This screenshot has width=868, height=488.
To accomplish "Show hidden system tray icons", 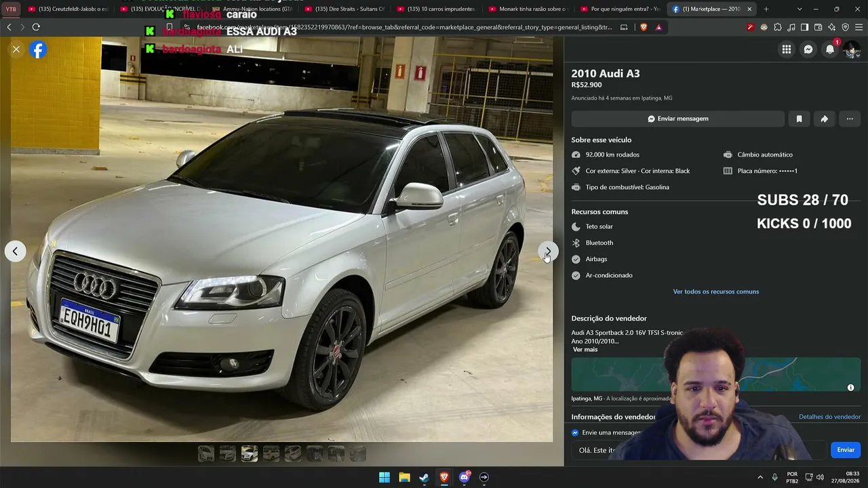I will tap(759, 477).
